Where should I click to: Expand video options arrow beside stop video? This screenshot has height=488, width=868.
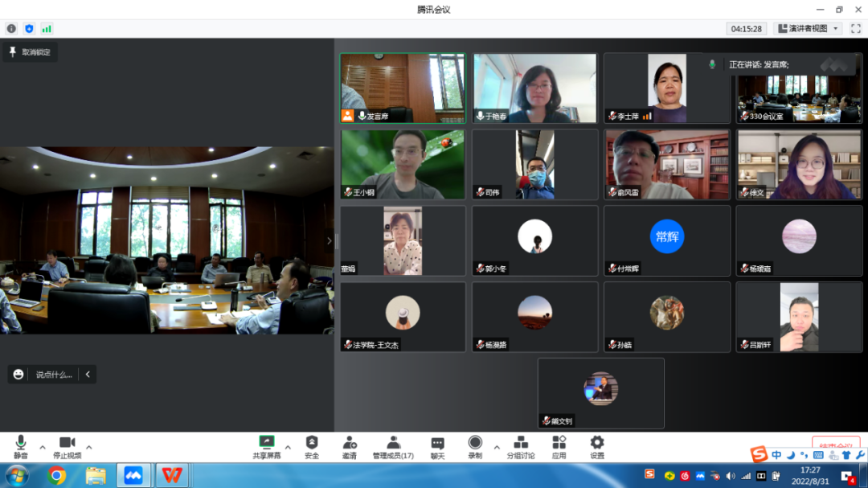pyautogui.click(x=89, y=447)
